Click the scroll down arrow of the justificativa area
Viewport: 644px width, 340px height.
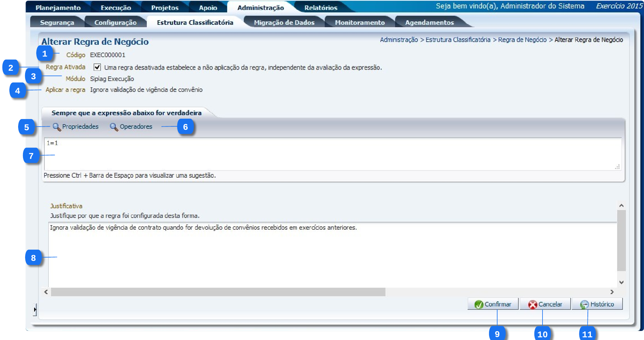point(621,282)
